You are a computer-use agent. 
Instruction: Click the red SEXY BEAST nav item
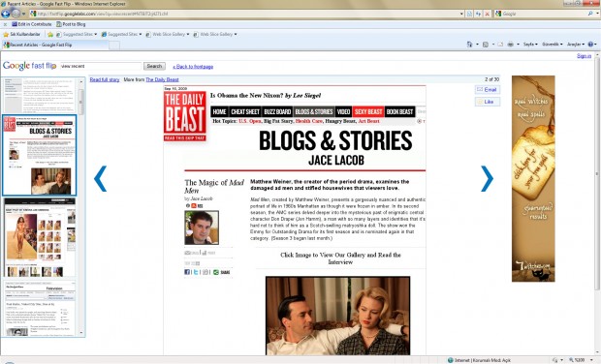pyautogui.click(x=368, y=111)
